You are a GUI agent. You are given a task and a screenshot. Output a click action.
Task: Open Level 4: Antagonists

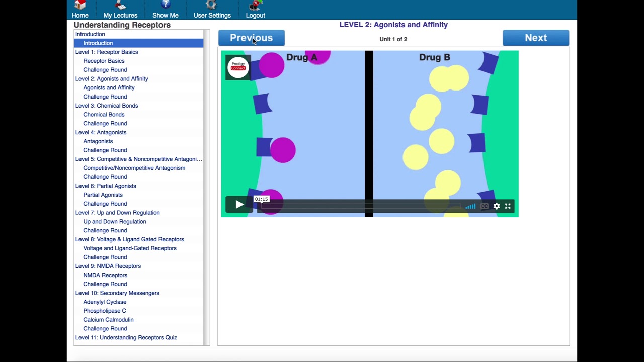pyautogui.click(x=101, y=132)
